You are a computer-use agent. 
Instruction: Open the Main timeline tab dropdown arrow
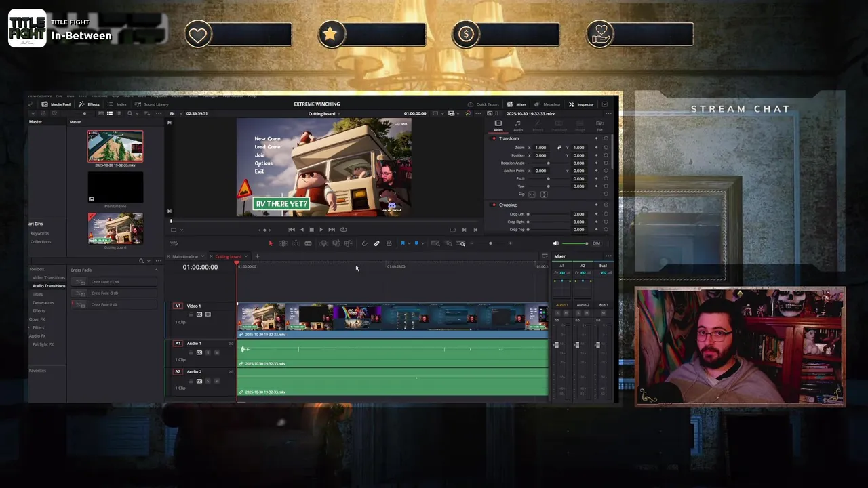click(x=203, y=256)
